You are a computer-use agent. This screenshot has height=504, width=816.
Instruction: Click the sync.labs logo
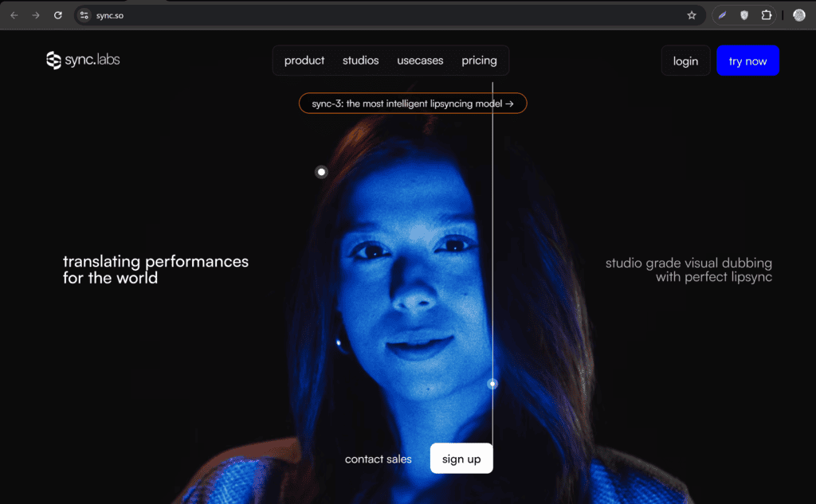[x=83, y=61]
